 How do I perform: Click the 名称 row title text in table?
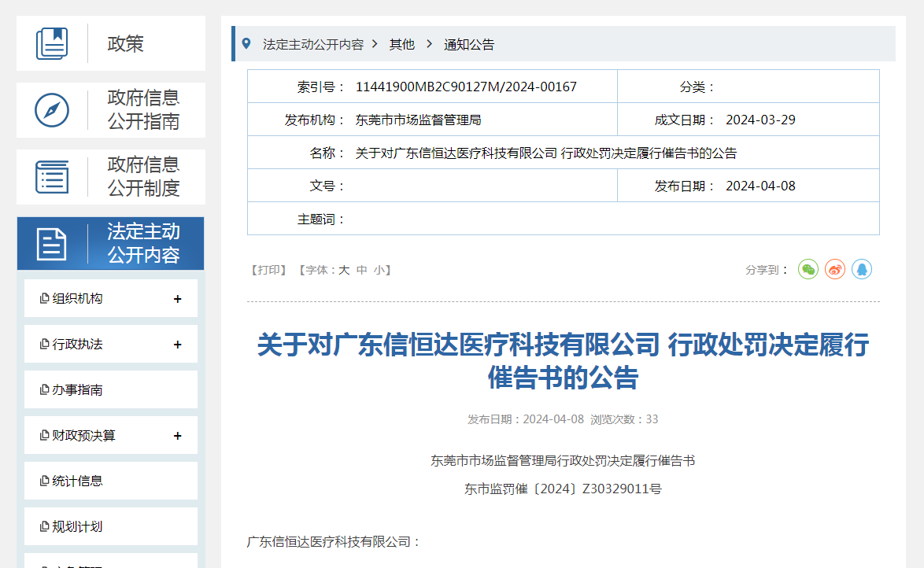[x=546, y=153]
